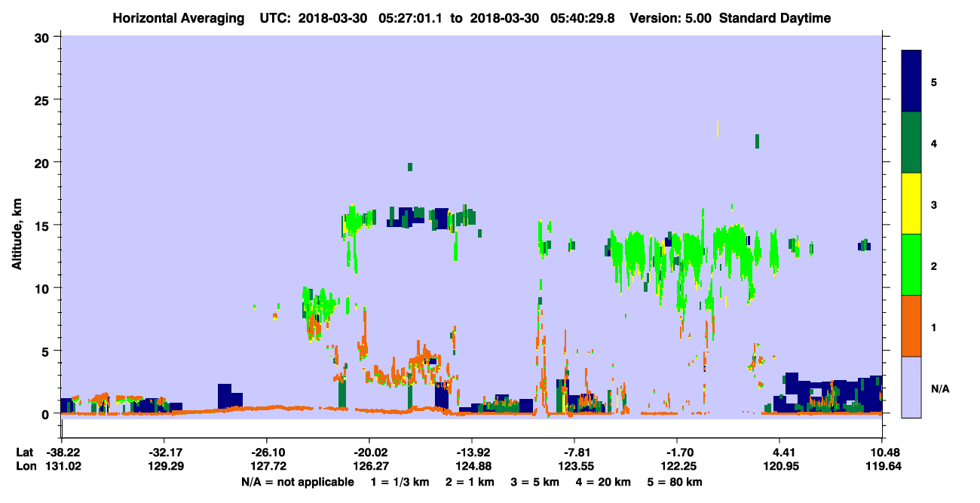The image size is (980, 503).
Task: Click the latitude value -32.17
Action: (164, 452)
